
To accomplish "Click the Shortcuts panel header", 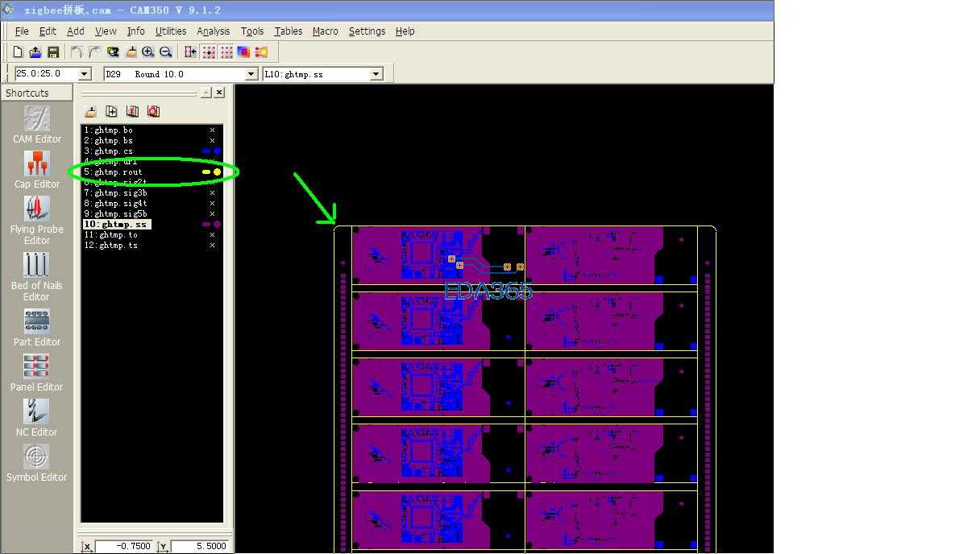I will (36, 93).
